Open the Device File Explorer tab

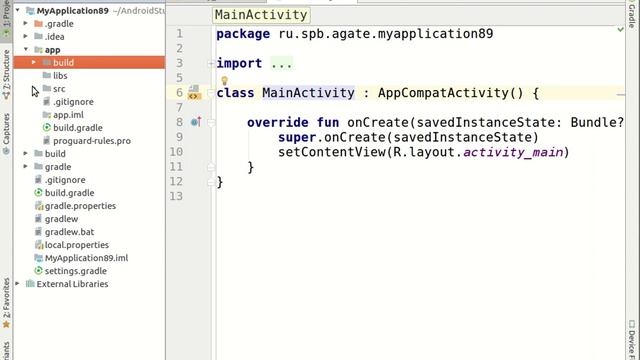click(632, 340)
